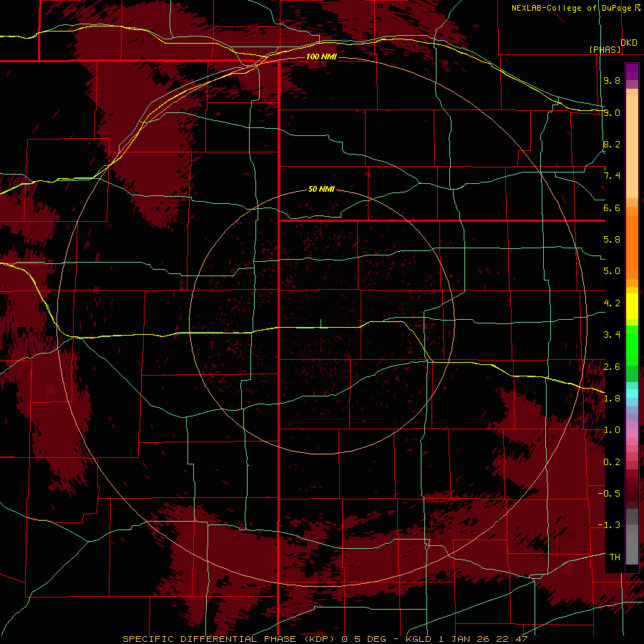The width and height of the screenshot is (644, 644).
Task: Click the DKD product label
Action: pyautogui.click(x=629, y=43)
